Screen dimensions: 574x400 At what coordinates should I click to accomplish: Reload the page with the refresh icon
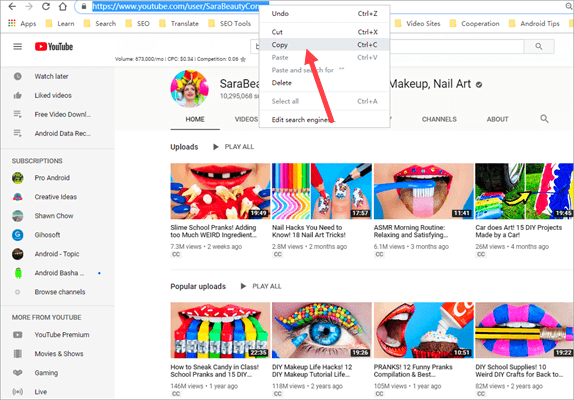(46, 6)
